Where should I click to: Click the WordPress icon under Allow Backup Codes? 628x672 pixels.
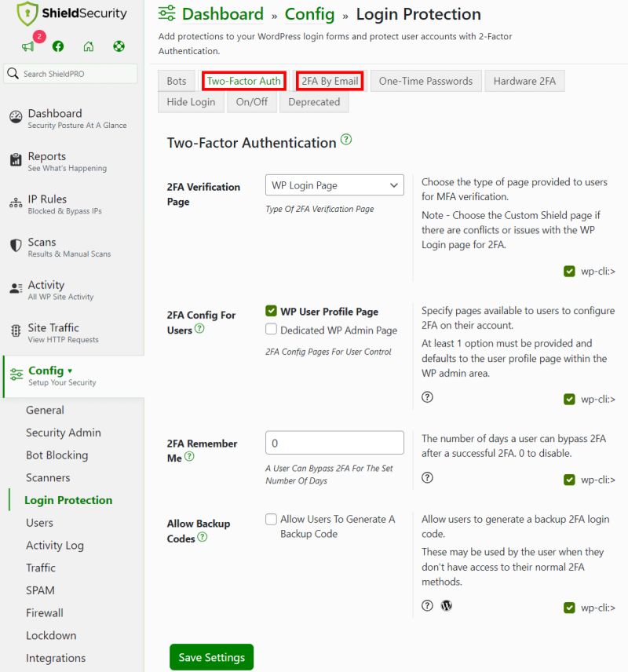[x=446, y=605]
